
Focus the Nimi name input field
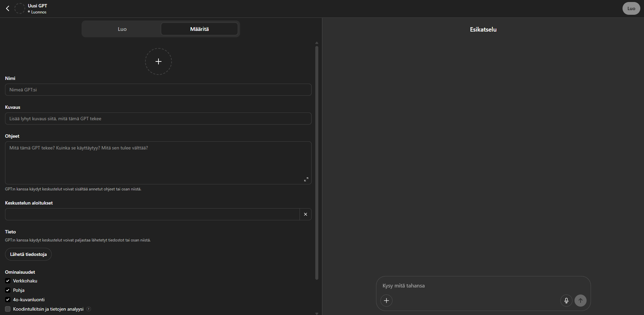pyautogui.click(x=158, y=90)
